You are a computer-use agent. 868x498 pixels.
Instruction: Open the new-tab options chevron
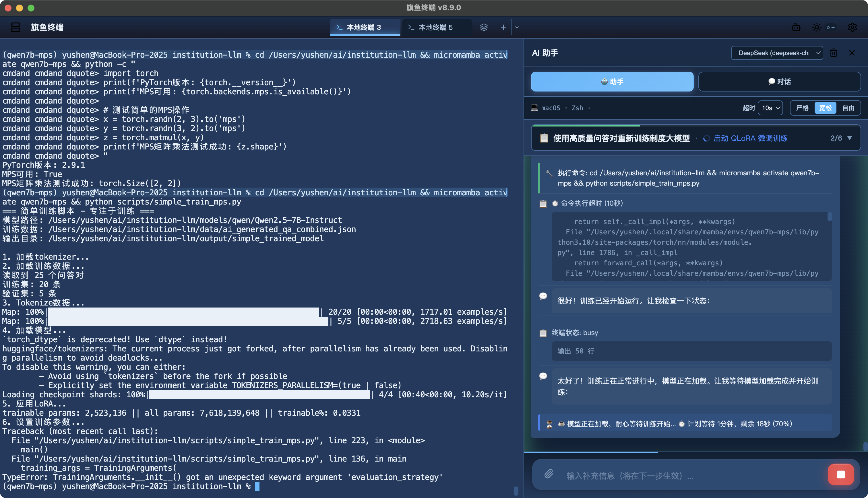(x=517, y=27)
